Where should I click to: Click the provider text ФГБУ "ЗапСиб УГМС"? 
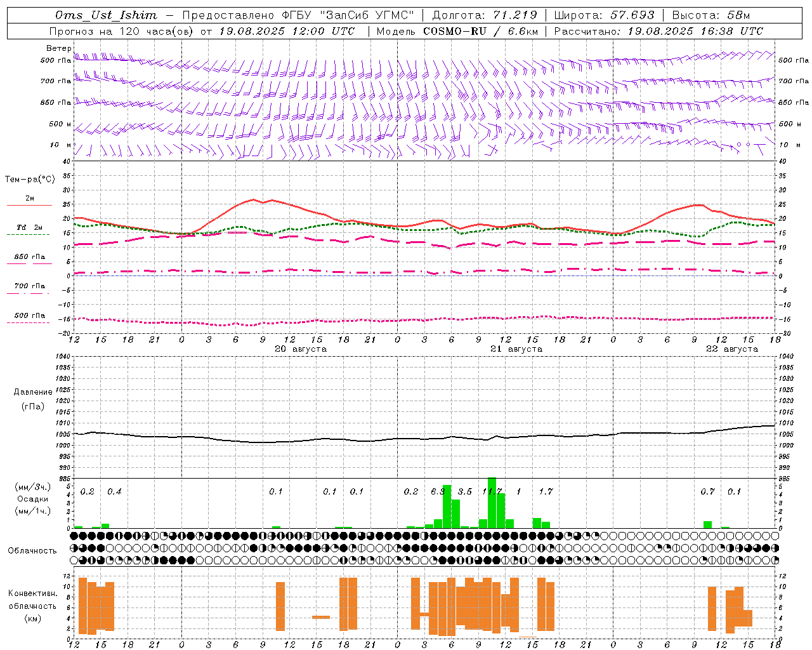347,15
